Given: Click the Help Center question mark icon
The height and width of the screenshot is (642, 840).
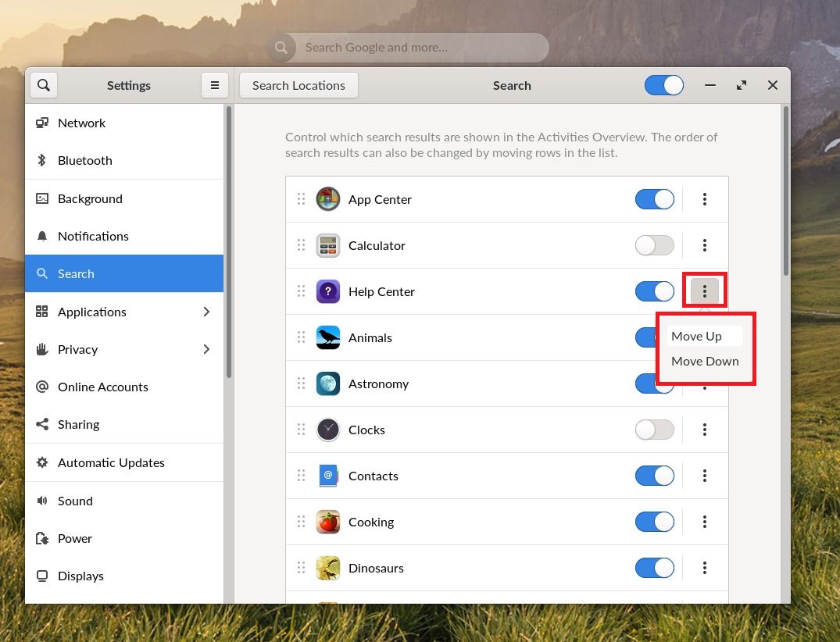Looking at the screenshot, I should 328,291.
